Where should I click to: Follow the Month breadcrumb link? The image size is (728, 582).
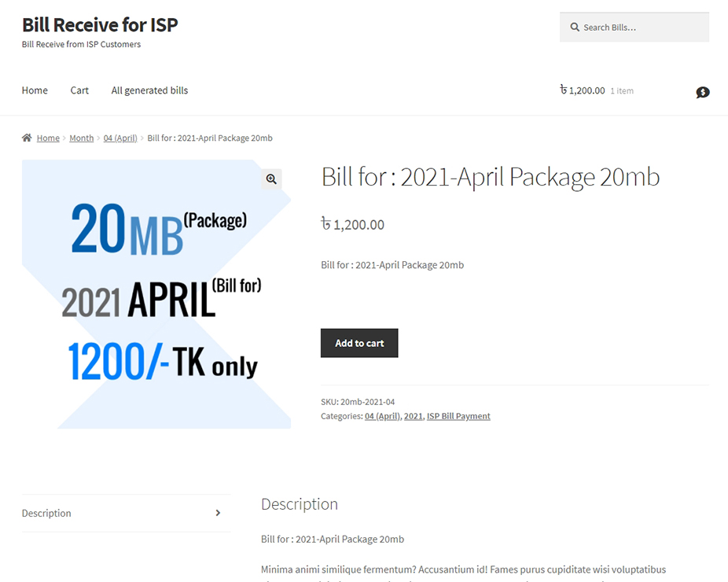[81, 138]
